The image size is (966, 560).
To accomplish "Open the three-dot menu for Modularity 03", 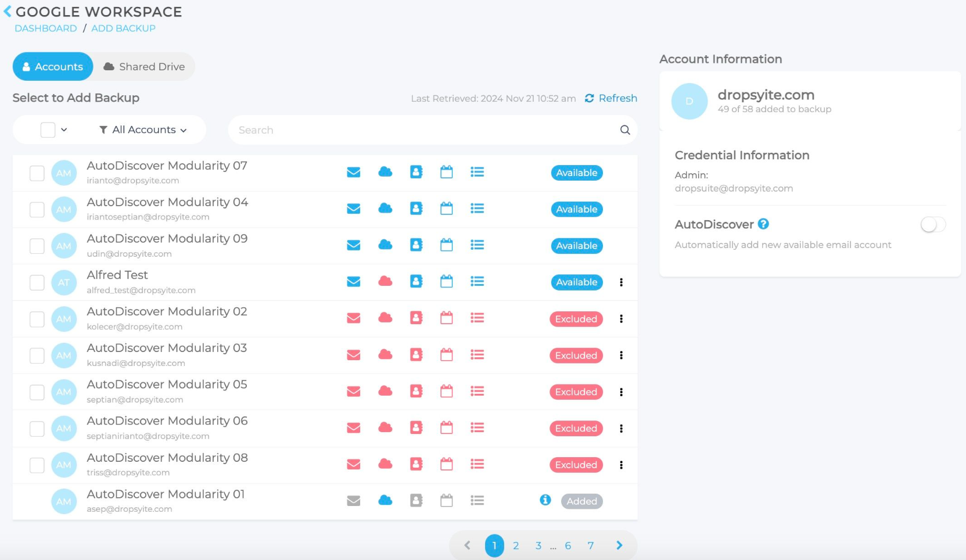I will click(x=621, y=356).
